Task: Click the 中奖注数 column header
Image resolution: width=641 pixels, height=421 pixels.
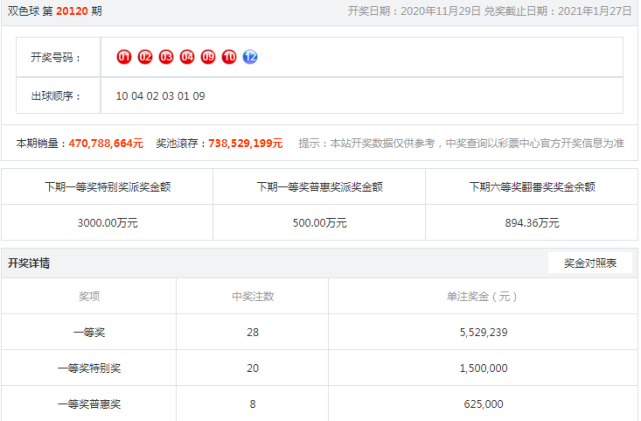Action: click(x=253, y=296)
